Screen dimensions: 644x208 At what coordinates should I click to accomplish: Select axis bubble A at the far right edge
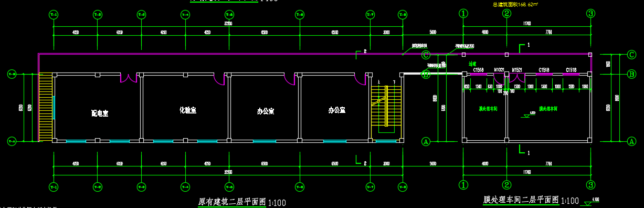[632, 141]
